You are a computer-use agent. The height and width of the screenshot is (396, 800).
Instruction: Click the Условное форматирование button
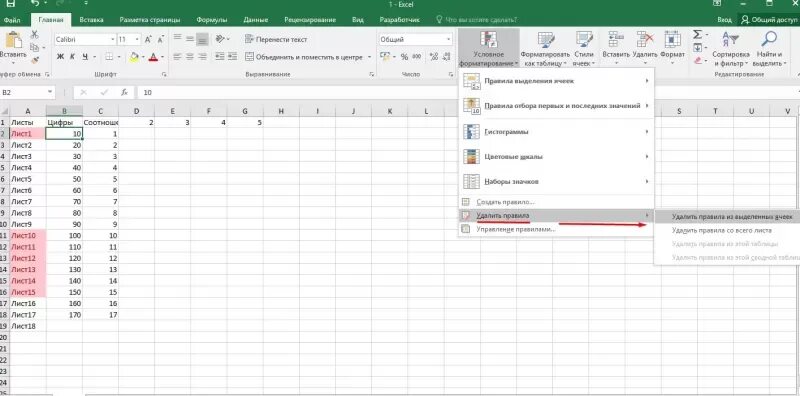click(x=489, y=49)
